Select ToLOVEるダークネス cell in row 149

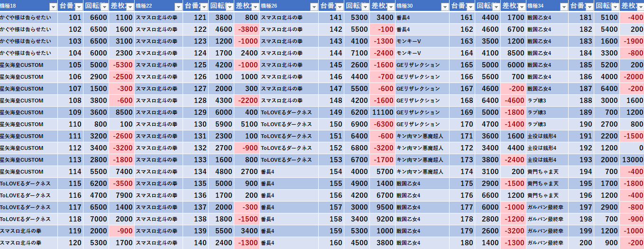(x=289, y=112)
